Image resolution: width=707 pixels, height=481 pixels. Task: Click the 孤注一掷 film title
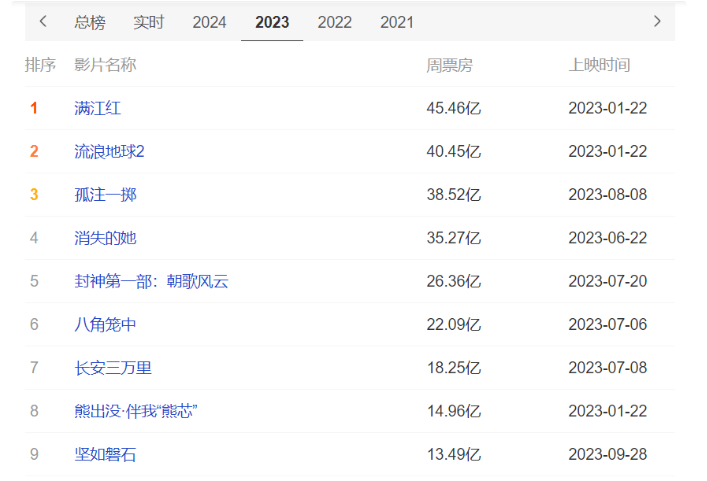point(105,195)
